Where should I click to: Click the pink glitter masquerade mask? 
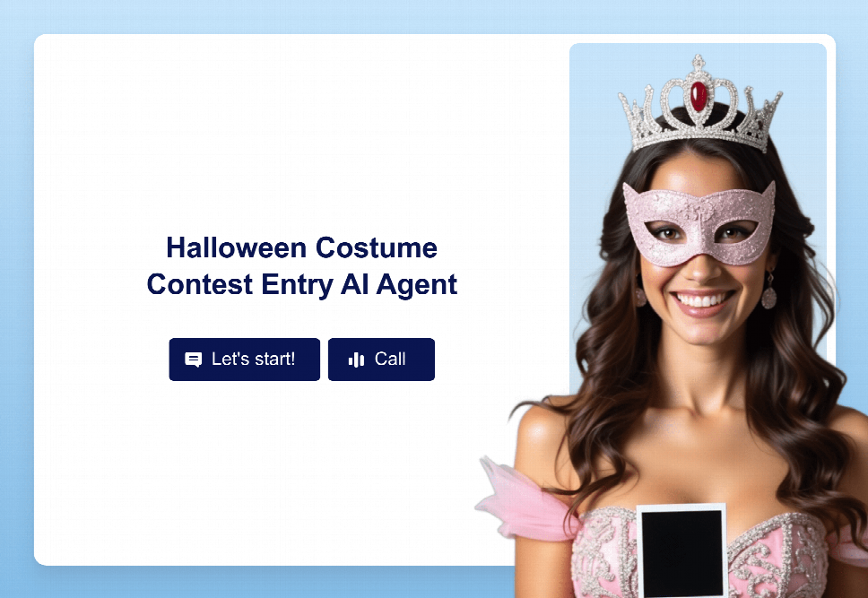699,224
